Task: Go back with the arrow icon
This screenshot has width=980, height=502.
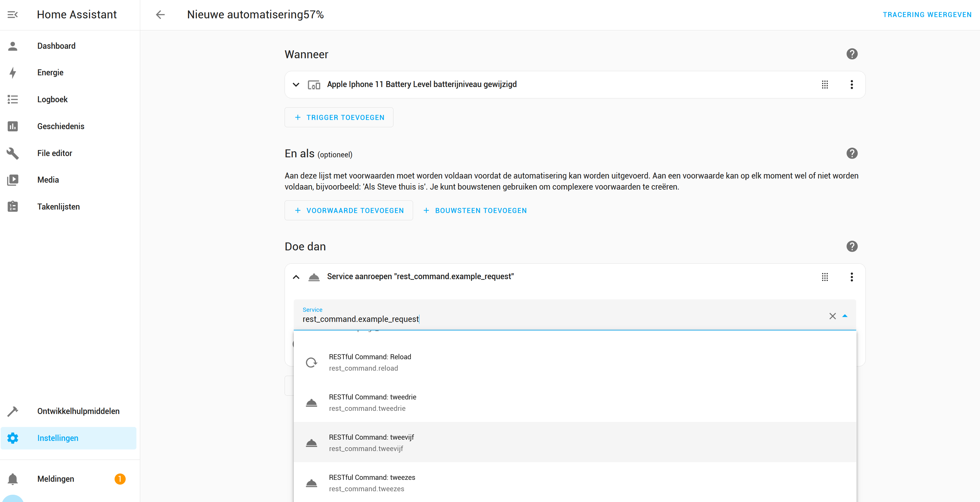Action: 160,15
